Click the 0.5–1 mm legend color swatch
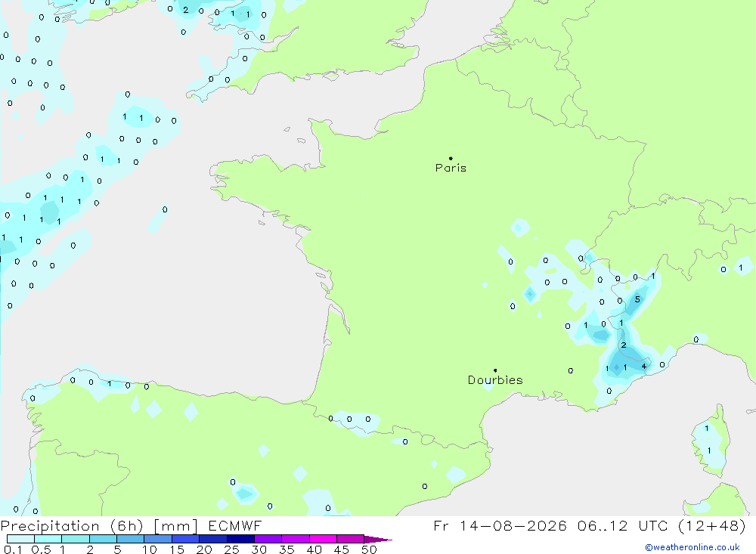Image resolution: width=756 pixels, height=554 pixels. tap(48, 539)
